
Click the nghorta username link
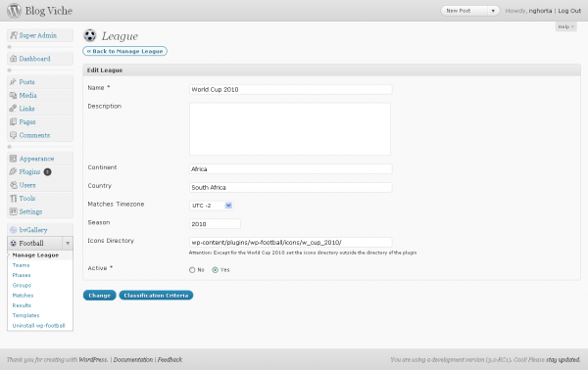tap(540, 11)
